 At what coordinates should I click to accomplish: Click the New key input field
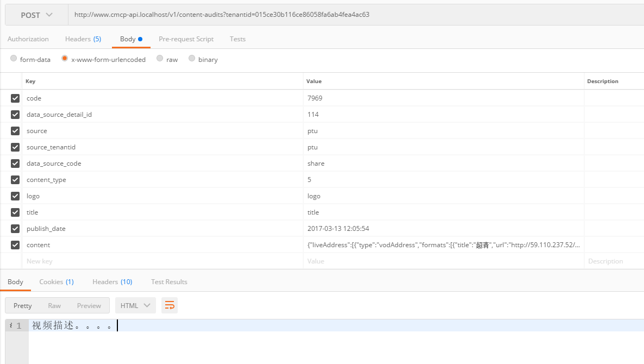pyautogui.click(x=163, y=261)
